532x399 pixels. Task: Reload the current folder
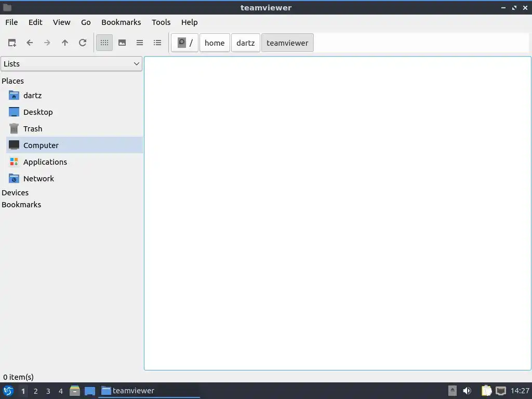coord(83,43)
